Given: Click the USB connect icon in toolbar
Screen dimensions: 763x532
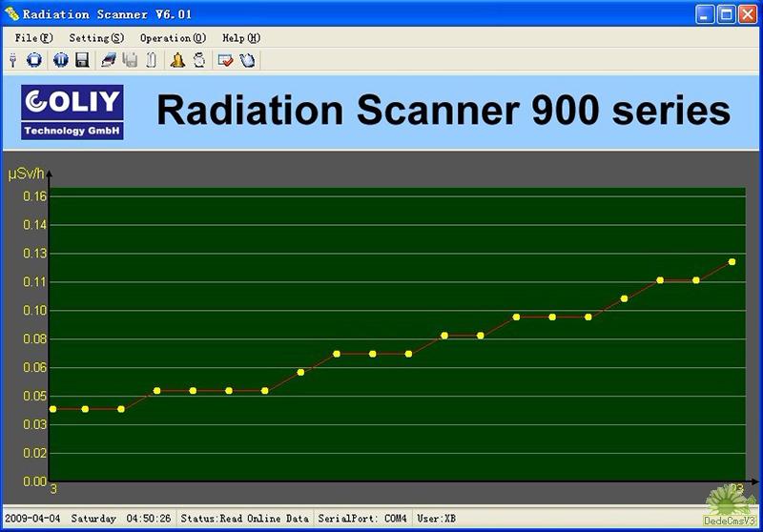Looking at the screenshot, I should pos(13,60).
